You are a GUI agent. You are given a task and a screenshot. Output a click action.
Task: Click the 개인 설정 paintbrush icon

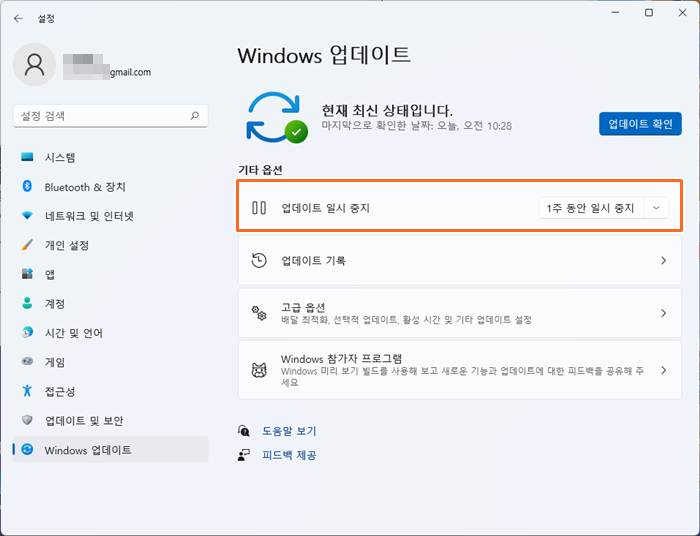tap(27, 245)
